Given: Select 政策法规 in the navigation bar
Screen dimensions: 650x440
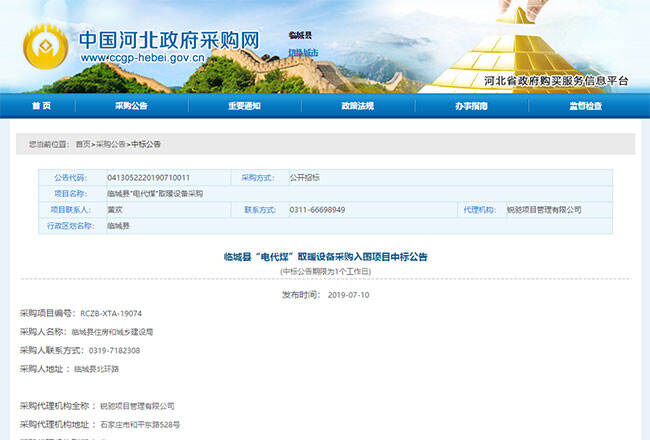Looking at the screenshot, I should pos(357,106).
